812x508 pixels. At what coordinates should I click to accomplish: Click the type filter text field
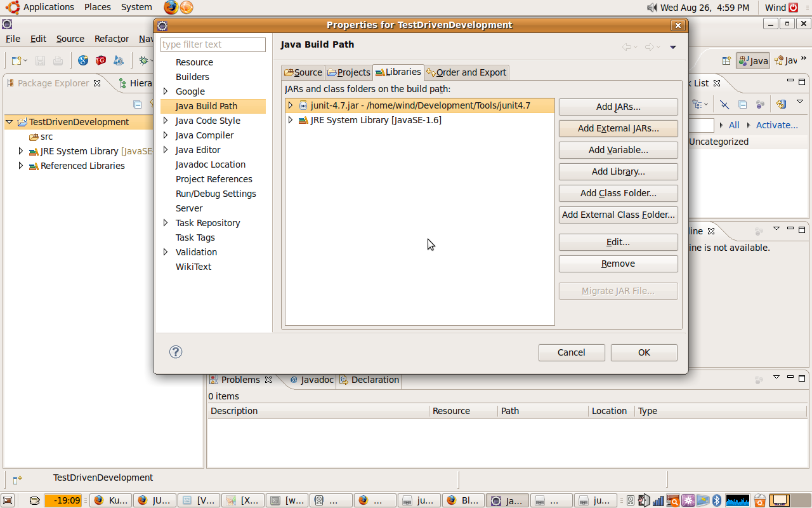213,44
